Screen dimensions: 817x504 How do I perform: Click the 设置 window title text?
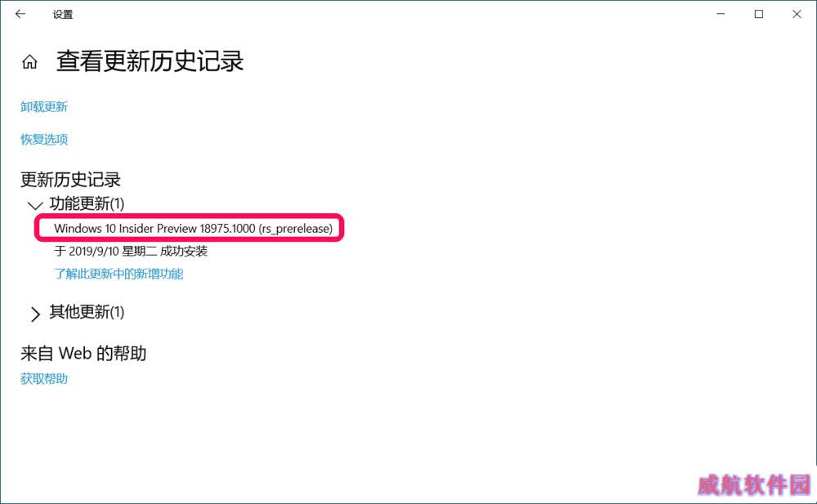click(63, 15)
